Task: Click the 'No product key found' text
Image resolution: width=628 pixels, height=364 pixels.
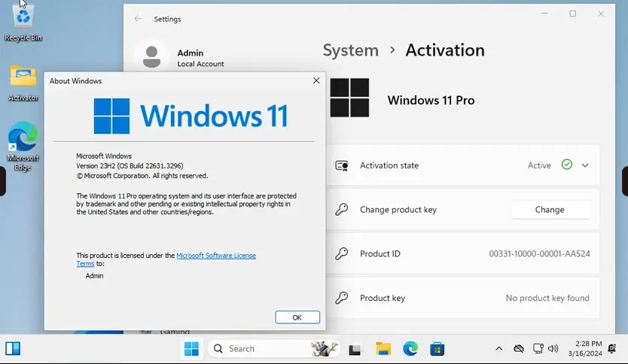Action: [x=547, y=298]
